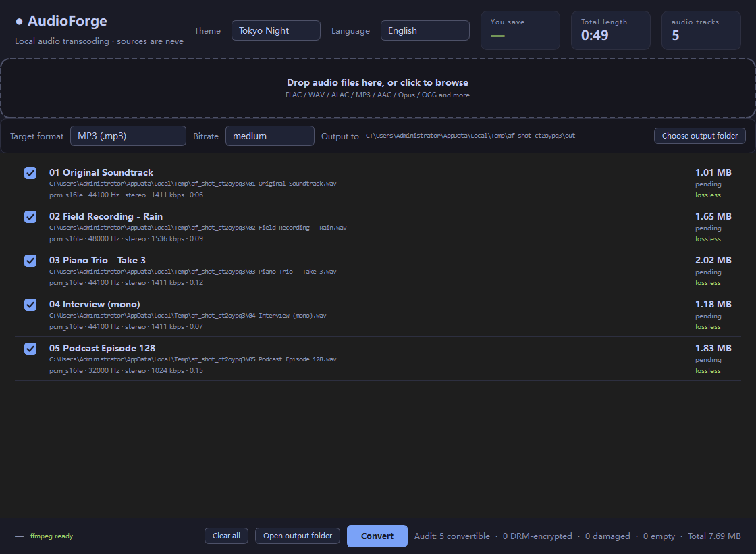The width and height of the screenshot is (756, 554).
Task: Click the lossless tag of 05 Podcast Episode 128
Action: [708, 371]
